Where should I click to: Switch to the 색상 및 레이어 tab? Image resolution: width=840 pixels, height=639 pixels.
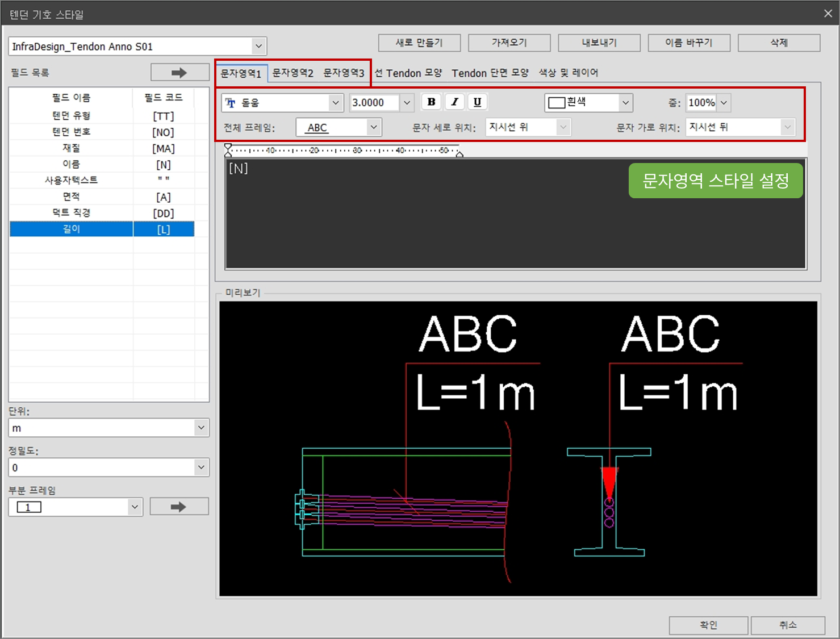pyautogui.click(x=568, y=73)
